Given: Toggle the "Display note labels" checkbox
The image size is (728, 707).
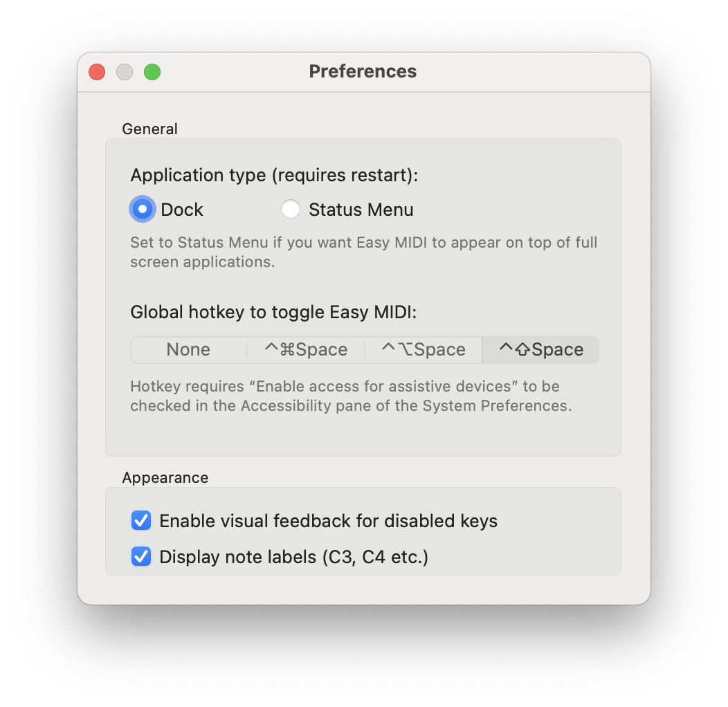Looking at the screenshot, I should pos(140,556).
